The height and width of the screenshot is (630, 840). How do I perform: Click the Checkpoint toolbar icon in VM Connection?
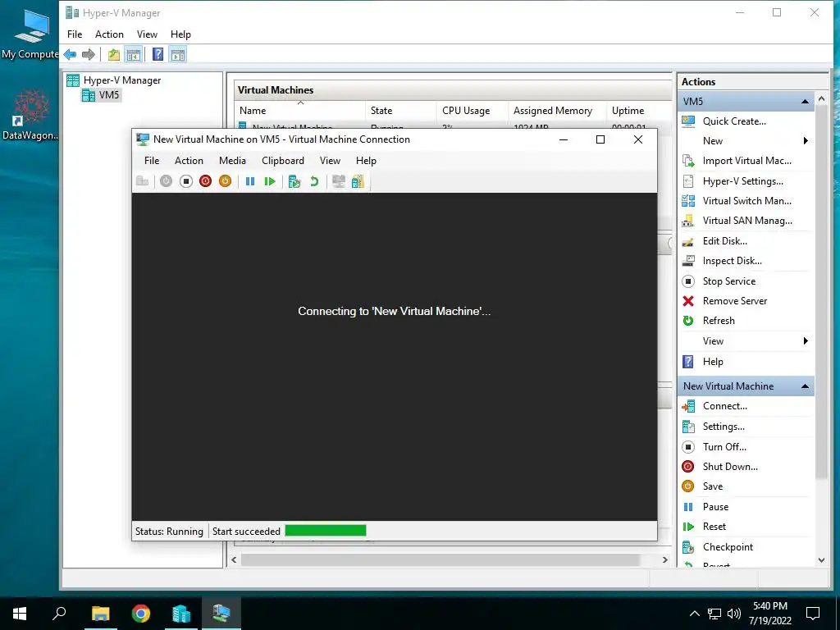(294, 181)
